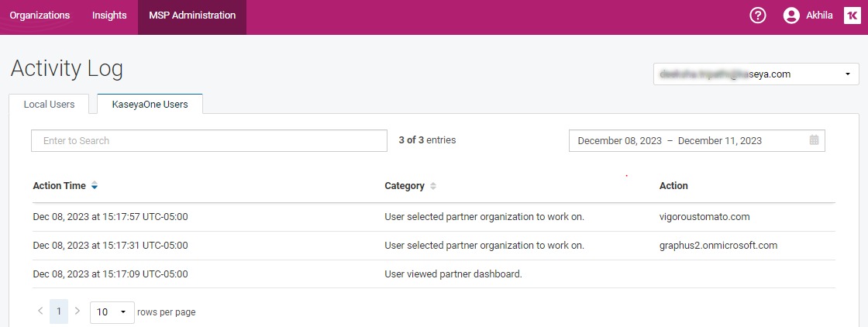The image size is (868, 327).
Task: Click the Kaseya K logo icon
Action: pyautogui.click(x=850, y=15)
